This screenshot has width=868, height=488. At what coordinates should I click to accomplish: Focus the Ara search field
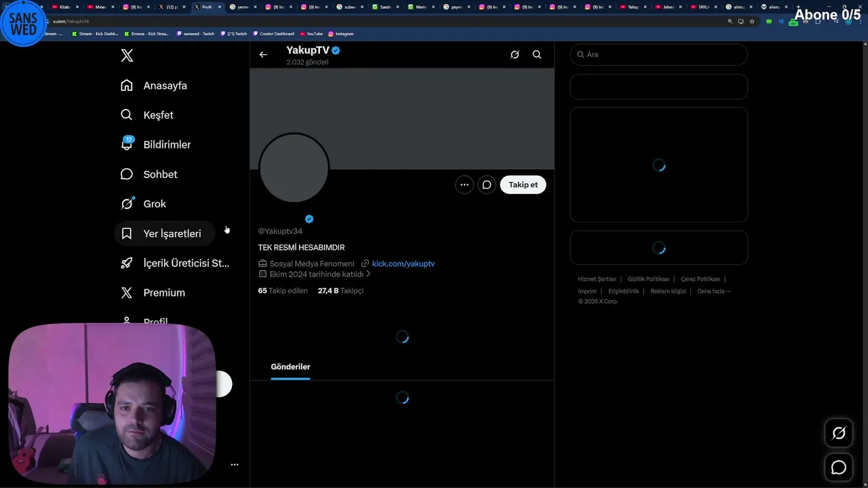point(659,54)
